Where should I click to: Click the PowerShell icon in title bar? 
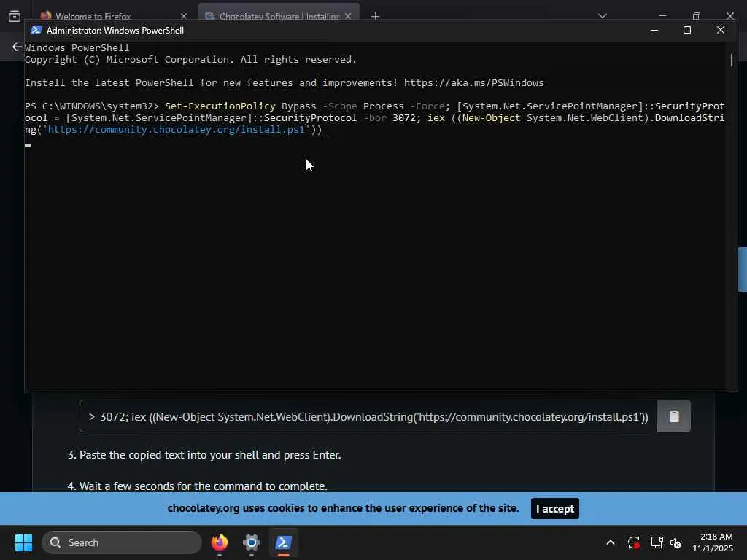[36, 31]
